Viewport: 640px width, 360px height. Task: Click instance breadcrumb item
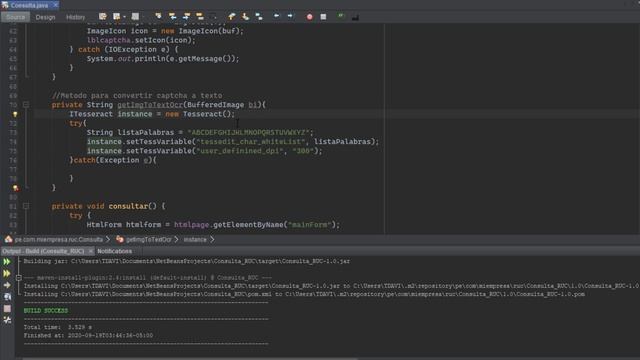(x=195, y=240)
